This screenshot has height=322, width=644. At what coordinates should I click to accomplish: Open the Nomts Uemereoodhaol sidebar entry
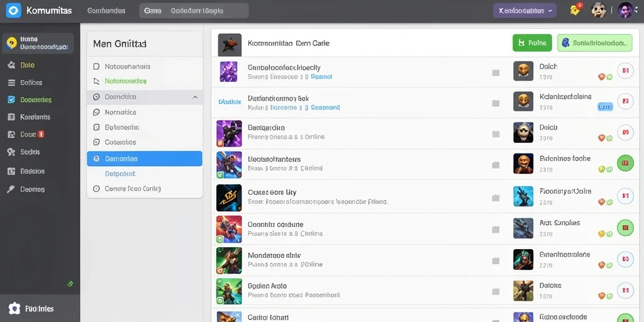[x=38, y=43]
